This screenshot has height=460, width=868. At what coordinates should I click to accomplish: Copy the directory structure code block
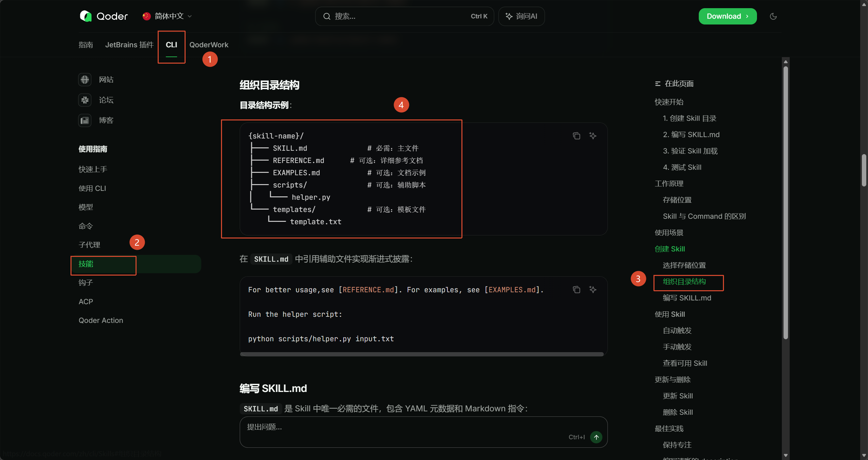576,136
